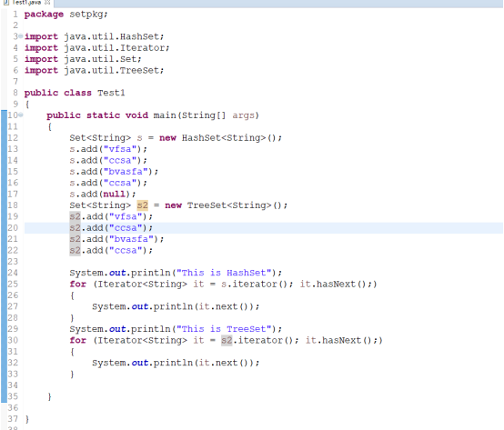
Task: Click the println(it.next()) statement on line 32
Action: (176, 363)
